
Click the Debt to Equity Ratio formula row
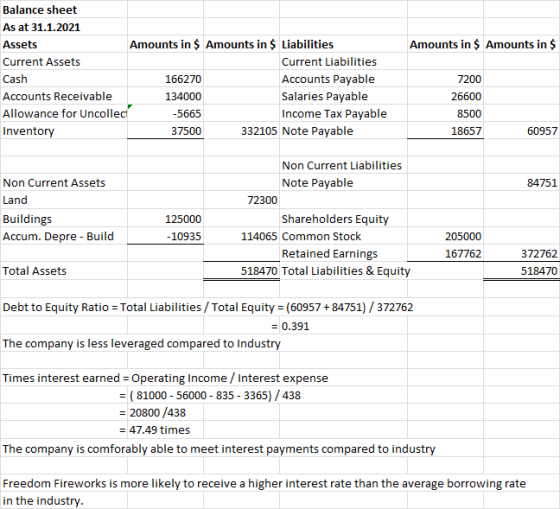[x=208, y=307]
